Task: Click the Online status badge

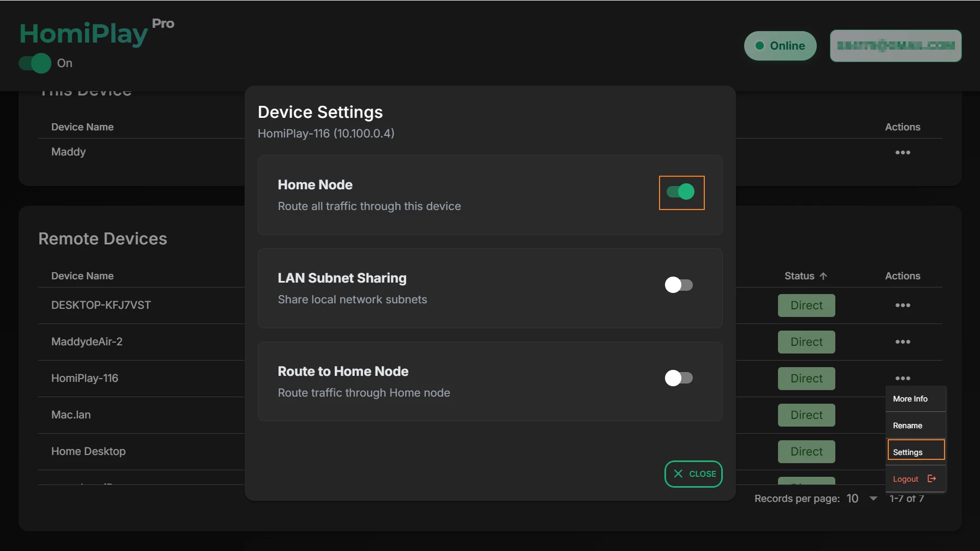Action: click(780, 46)
